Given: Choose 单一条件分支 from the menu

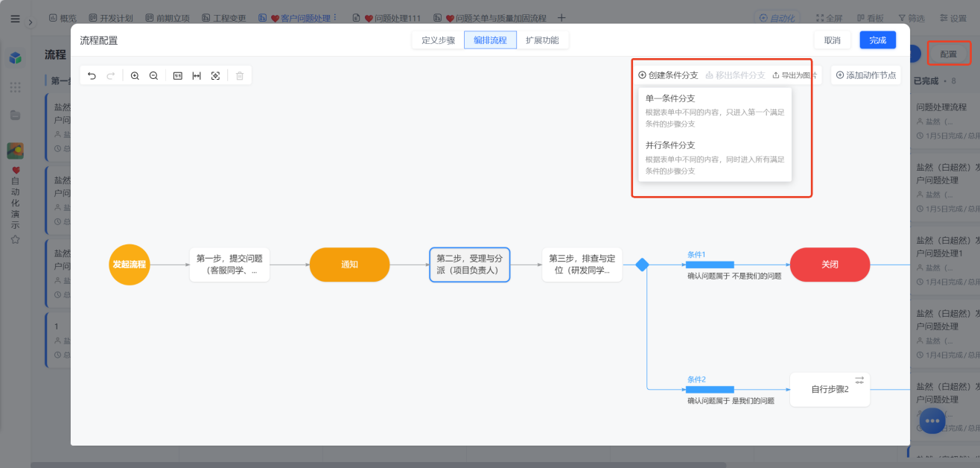Looking at the screenshot, I should (715, 110).
